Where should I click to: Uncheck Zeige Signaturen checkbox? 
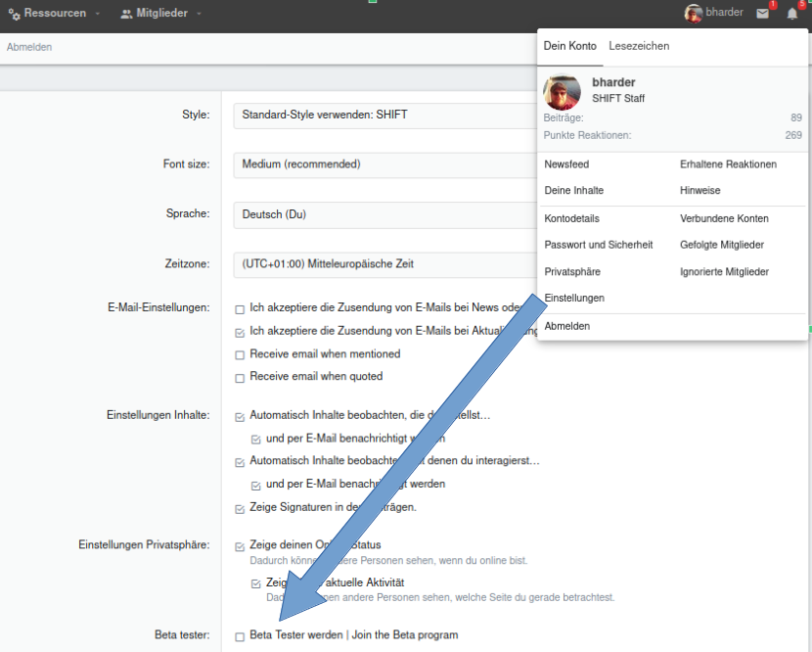point(240,508)
